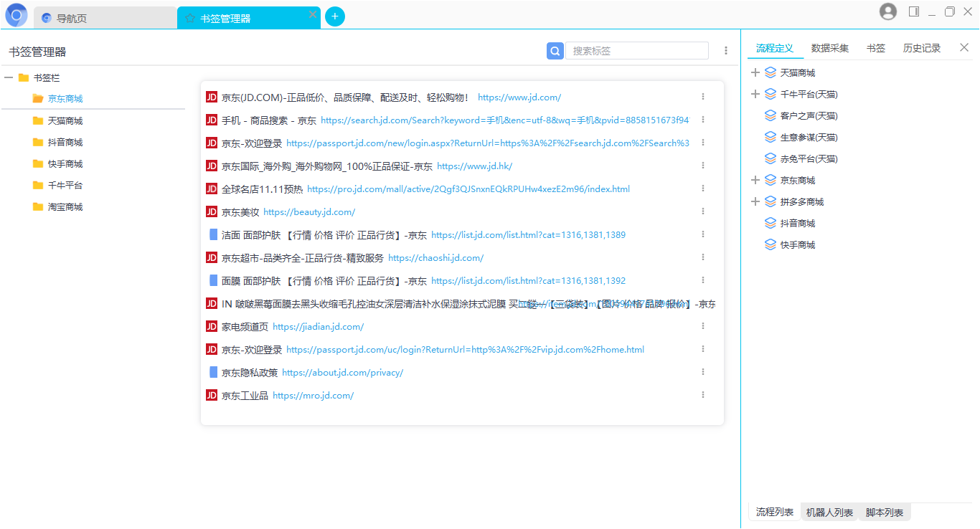Click the layers icon beside 快手商城 flow
980x529 pixels.
(771, 244)
